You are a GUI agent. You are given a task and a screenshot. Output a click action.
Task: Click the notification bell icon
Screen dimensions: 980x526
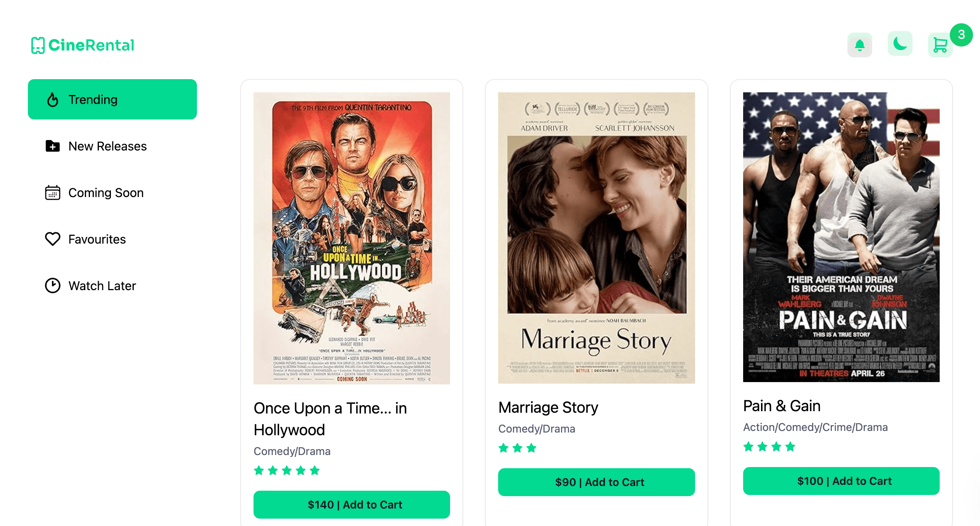point(859,45)
